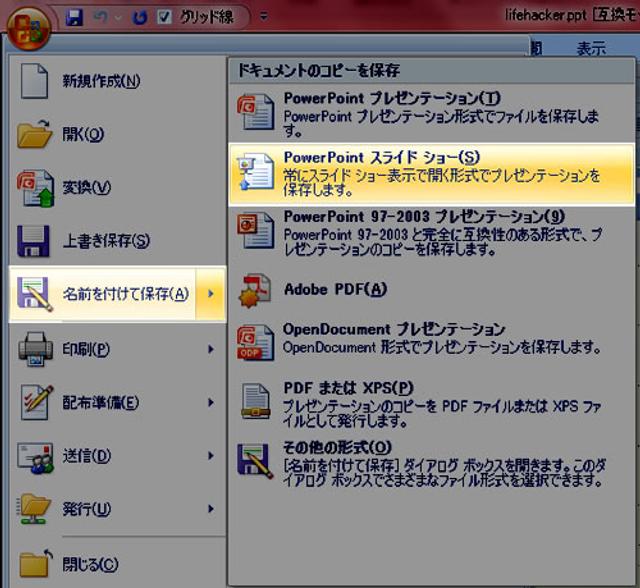Viewport: 640px width, 588px height.
Task: Click the ドキュメントのコピーを保存 header text
Action: (318, 71)
